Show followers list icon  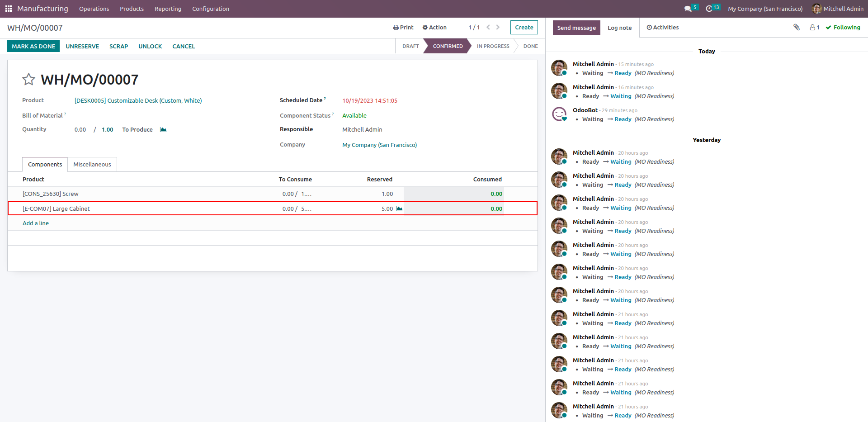click(x=815, y=28)
